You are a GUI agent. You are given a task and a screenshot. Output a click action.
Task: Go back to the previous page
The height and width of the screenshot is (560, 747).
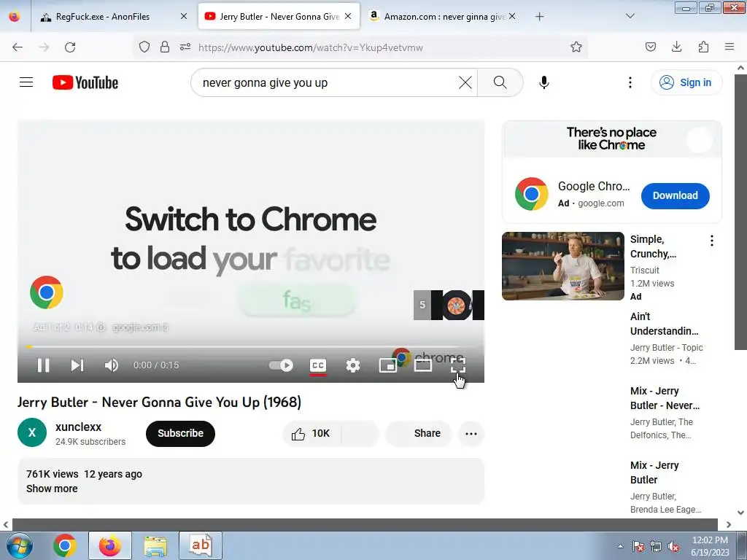[x=18, y=47]
